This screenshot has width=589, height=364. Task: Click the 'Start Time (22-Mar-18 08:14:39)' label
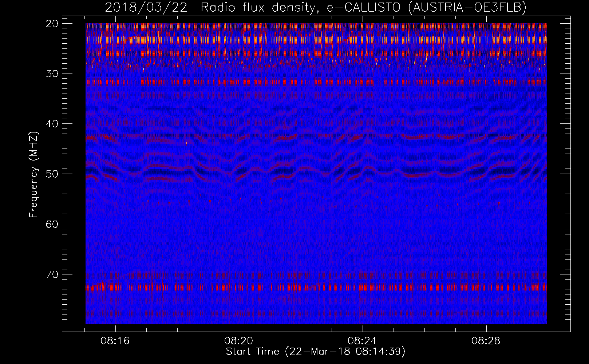(316, 352)
